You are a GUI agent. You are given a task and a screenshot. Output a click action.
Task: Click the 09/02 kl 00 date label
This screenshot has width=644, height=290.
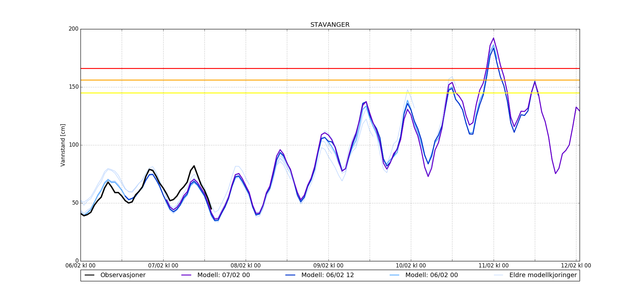tap(328, 266)
